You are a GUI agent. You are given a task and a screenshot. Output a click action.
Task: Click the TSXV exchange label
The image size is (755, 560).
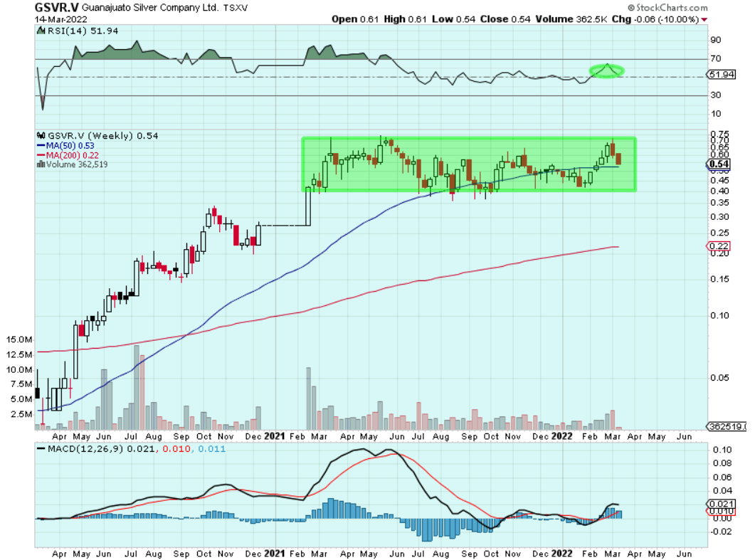click(x=236, y=8)
